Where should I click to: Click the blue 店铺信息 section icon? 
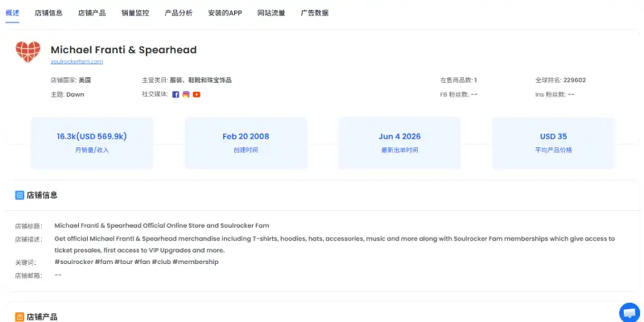(x=19, y=195)
